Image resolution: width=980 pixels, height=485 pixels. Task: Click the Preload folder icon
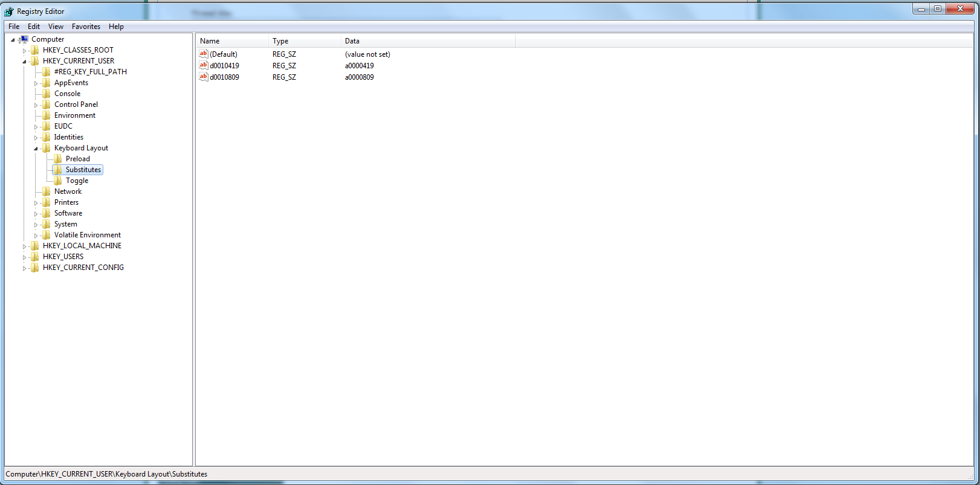[x=58, y=159]
